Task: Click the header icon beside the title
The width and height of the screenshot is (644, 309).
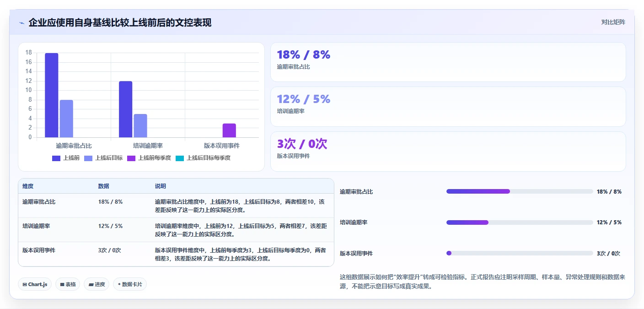Action: click(x=22, y=23)
